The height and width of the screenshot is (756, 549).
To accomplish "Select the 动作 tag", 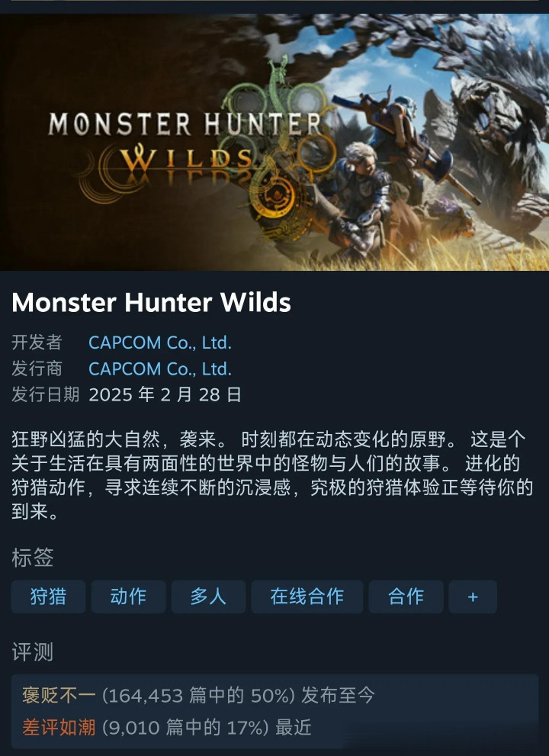I will coord(128,597).
